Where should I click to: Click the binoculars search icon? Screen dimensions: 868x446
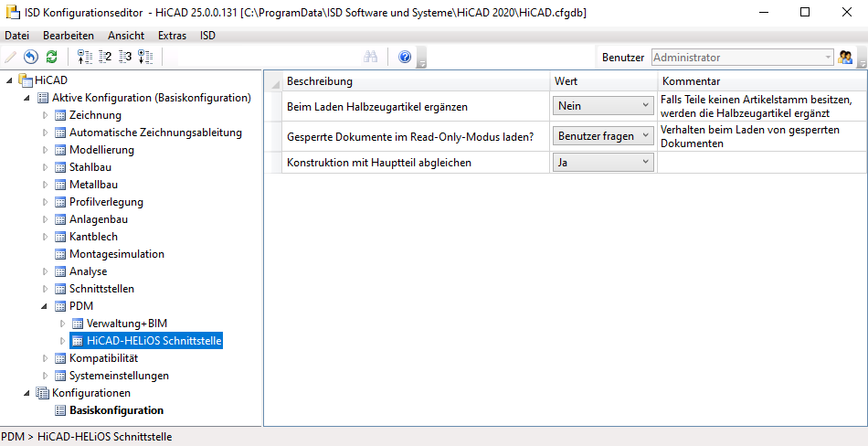[370, 57]
